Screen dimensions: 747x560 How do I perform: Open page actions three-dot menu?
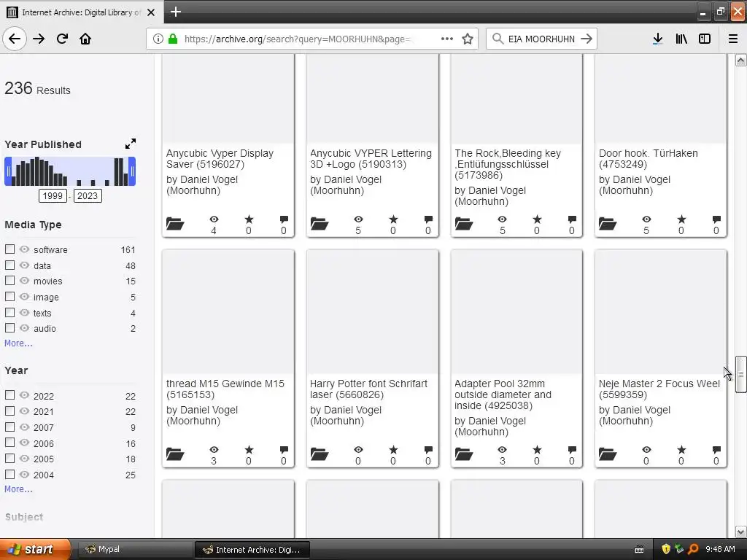(447, 39)
